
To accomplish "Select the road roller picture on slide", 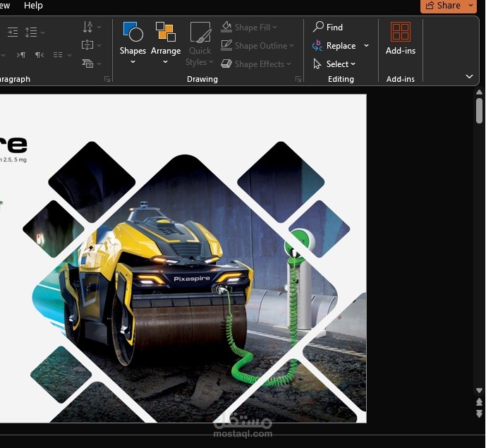I will click(x=185, y=289).
